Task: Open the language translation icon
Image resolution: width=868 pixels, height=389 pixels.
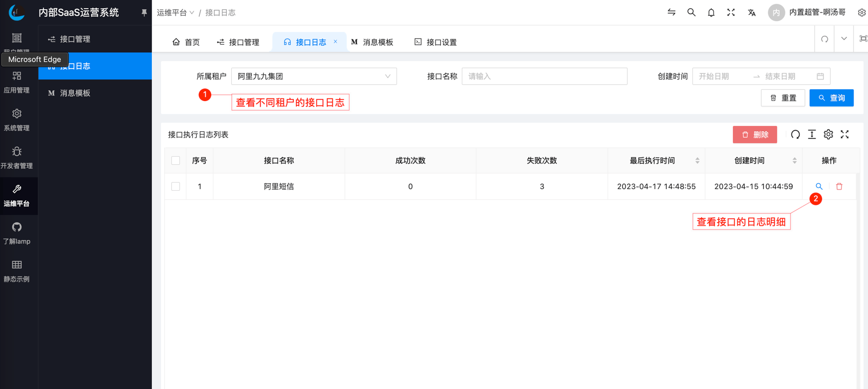Action: tap(751, 12)
